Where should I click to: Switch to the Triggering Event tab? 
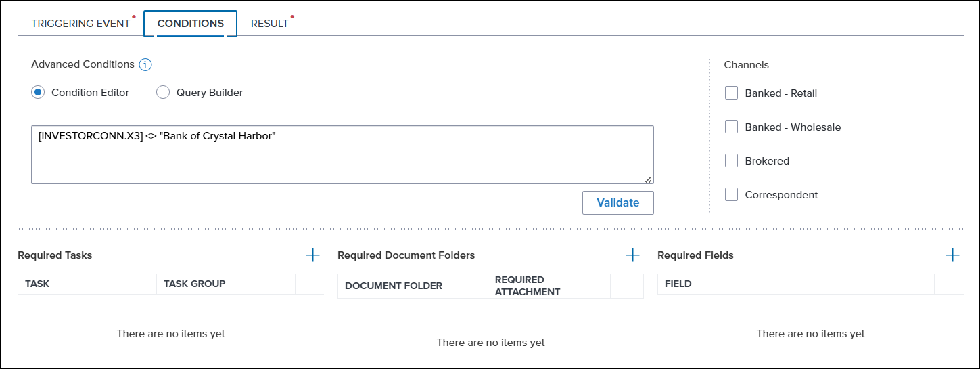80,24
